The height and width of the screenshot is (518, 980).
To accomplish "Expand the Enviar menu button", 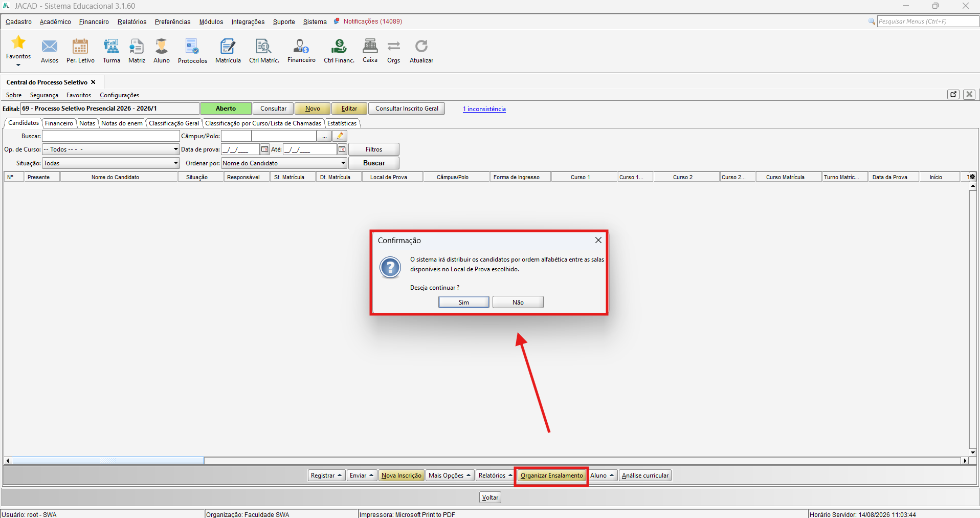I will coord(362,476).
